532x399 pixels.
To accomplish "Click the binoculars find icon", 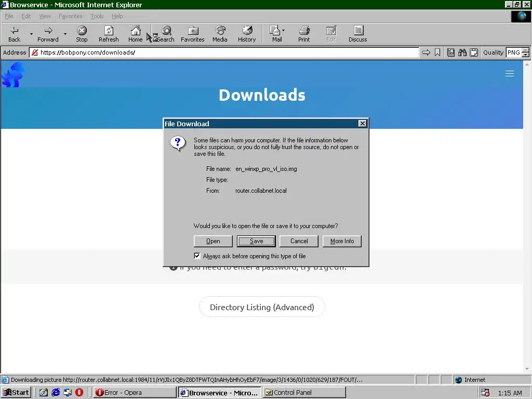I will click(x=462, y=52).
